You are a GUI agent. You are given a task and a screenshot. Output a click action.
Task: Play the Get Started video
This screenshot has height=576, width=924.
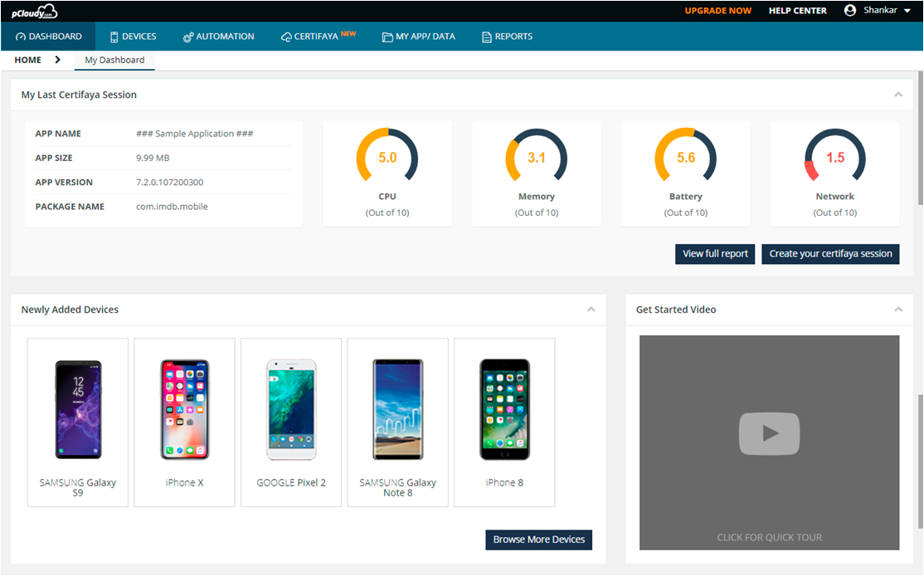tap(769, 434)
